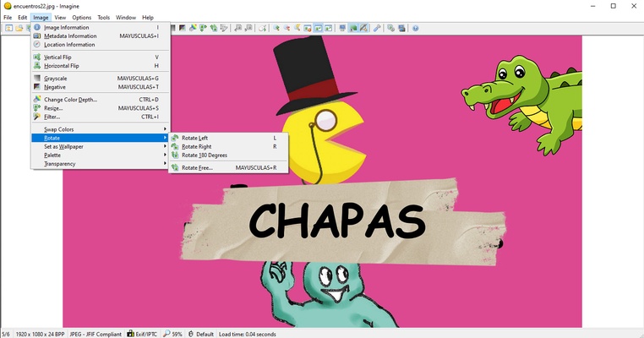Click the options wrench toolbar icon
The image size is (644, 338).
(x=377, y=28)
